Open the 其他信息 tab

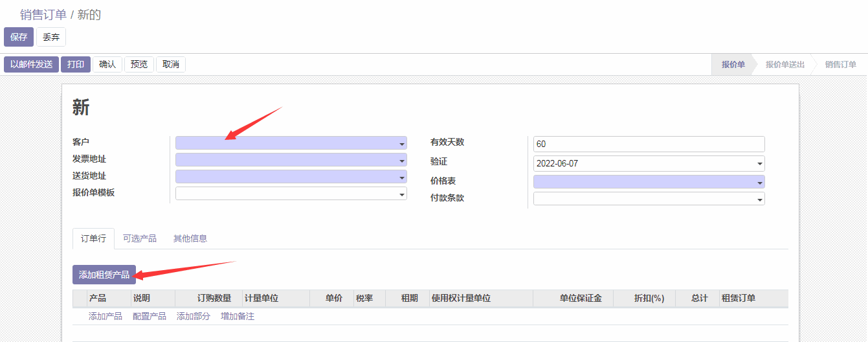pos(190,238)
